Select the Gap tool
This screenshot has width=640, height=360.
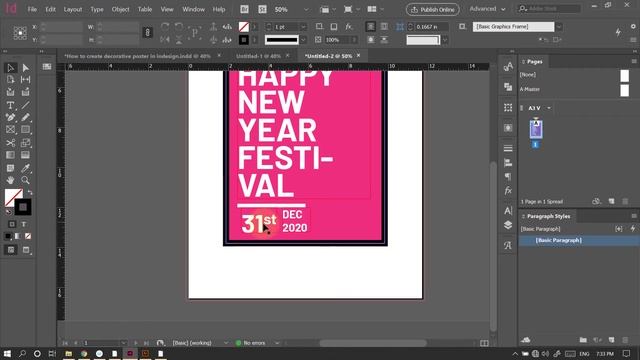[25, 79]
